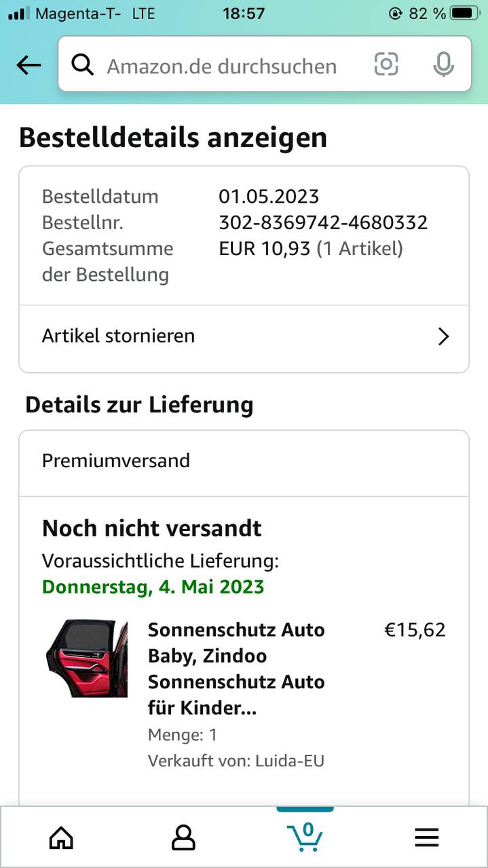Tap the microphone voice search icon
The width and height of the screenshot is (488, 868).
(x=443, y=64)
